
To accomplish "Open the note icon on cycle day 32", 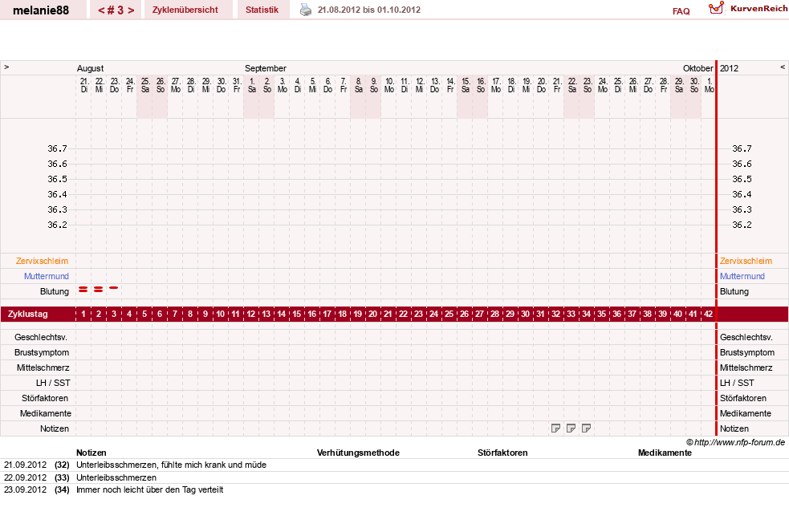I will click(x=555, y=428).
